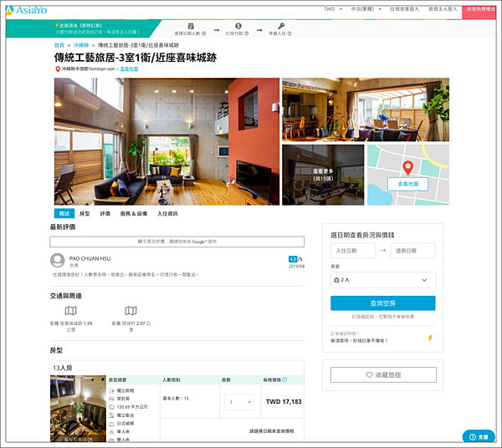
Task: Click the 獨立房間 room feature icon
Action: [x=111, y=391]
